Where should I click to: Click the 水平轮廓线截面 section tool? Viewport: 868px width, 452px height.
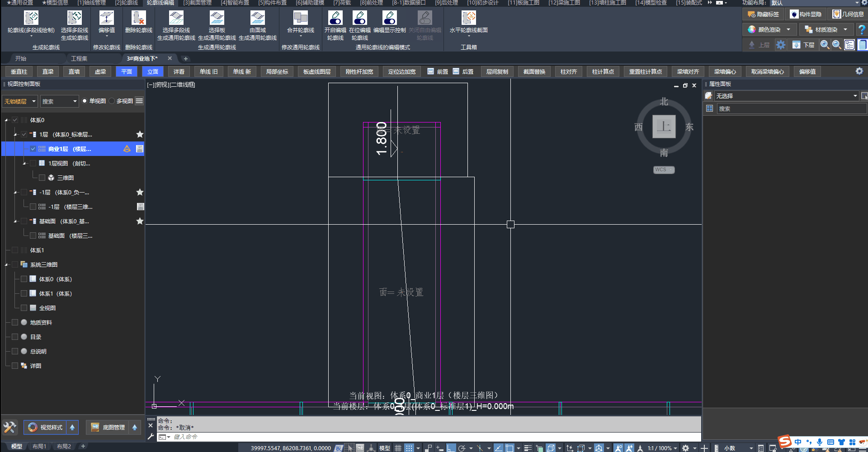[468, 19]
